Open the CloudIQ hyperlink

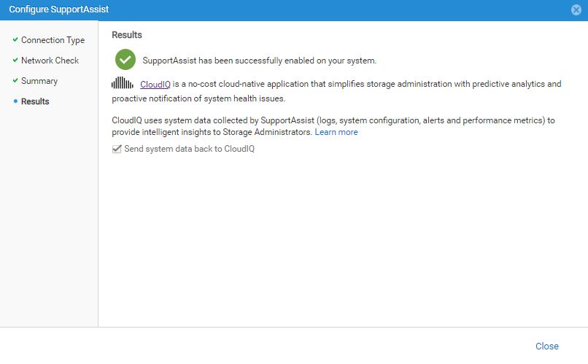155,85
